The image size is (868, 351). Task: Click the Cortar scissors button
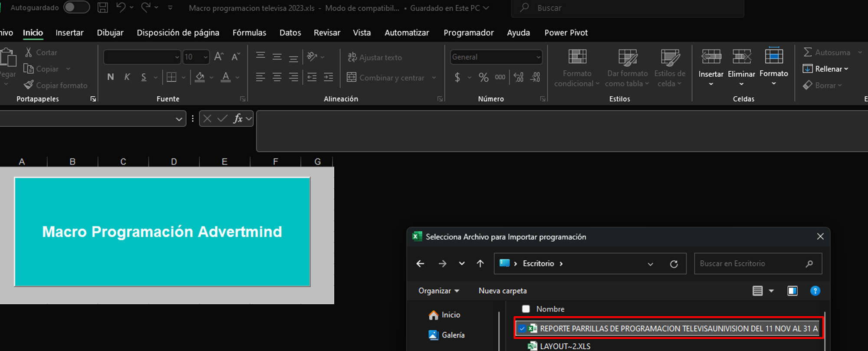pos(41,52)
